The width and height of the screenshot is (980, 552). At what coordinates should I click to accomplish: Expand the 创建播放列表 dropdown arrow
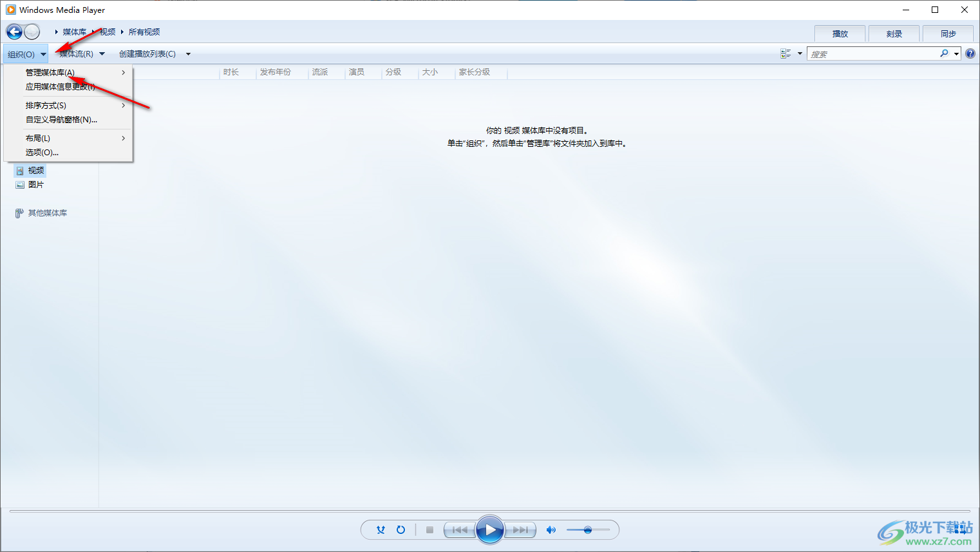[x=188, y=54]
